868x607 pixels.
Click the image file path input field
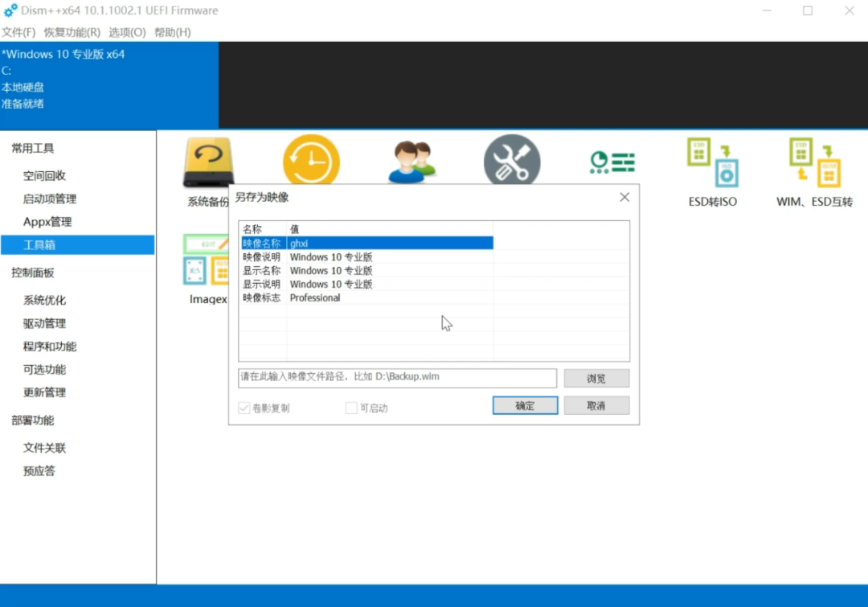(397, 377)
